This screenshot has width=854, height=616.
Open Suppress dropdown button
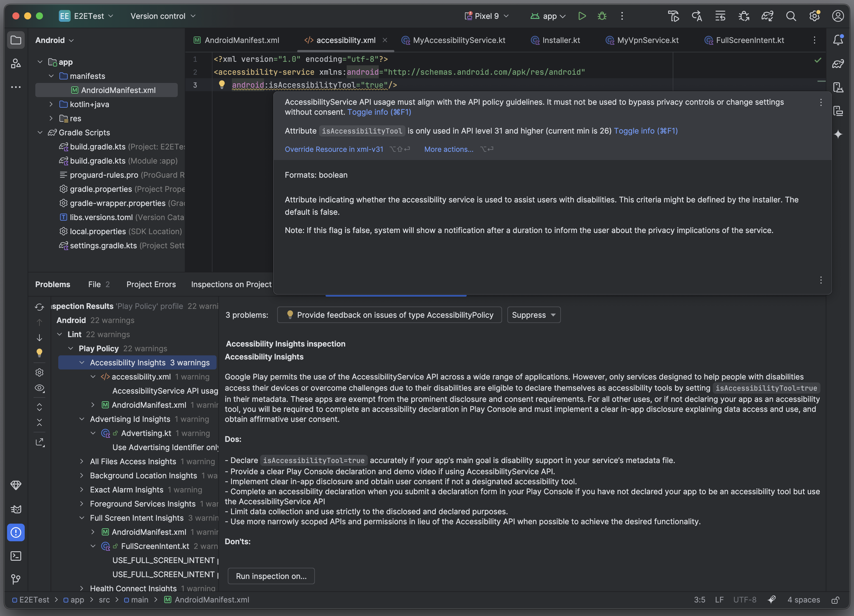tap(534, 315)
